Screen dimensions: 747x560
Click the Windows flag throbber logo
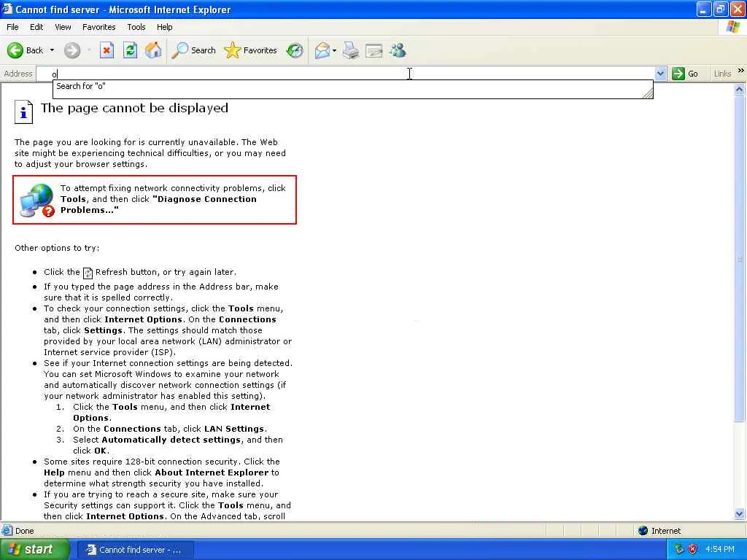point(732,27)
